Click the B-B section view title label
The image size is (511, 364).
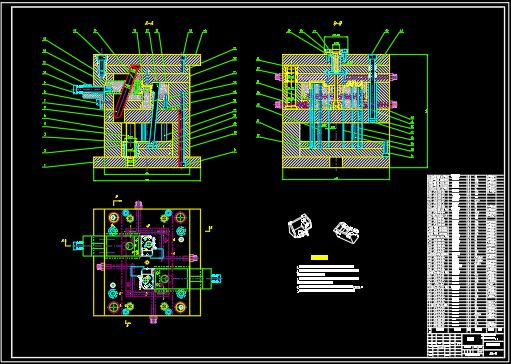tap(337, 23)
